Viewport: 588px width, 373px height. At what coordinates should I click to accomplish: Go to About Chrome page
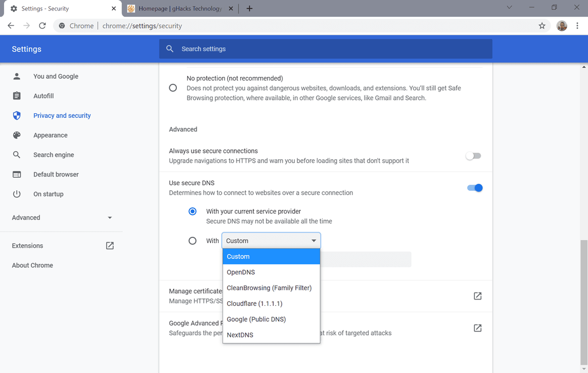click(33, 266)
